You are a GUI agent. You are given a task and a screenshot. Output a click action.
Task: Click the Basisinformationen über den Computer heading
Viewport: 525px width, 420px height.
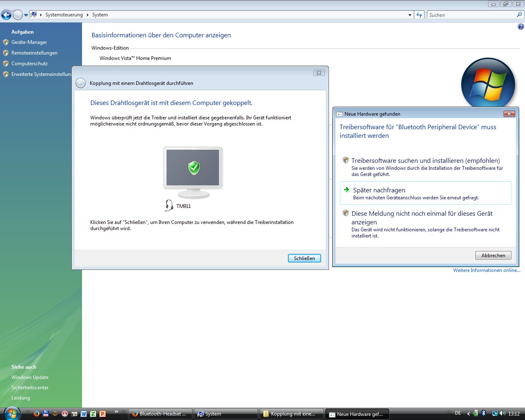pyautogui.click(x=161, y=35)
